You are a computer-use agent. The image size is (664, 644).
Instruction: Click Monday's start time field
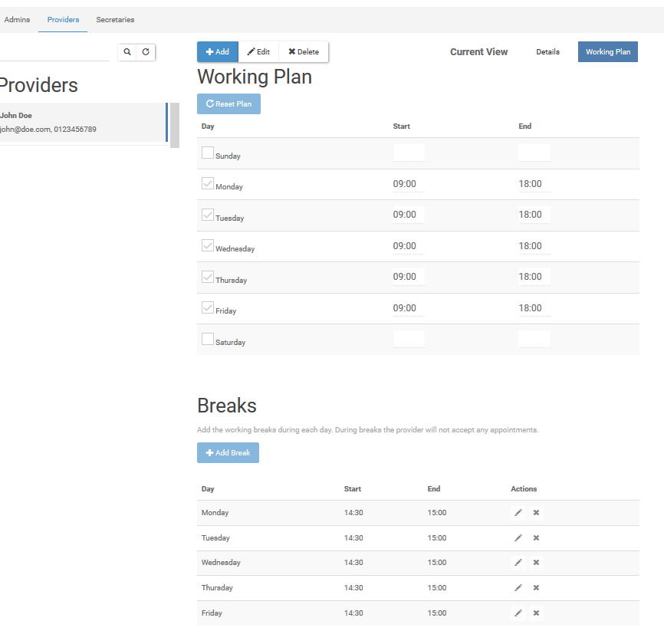coord(409,183)
